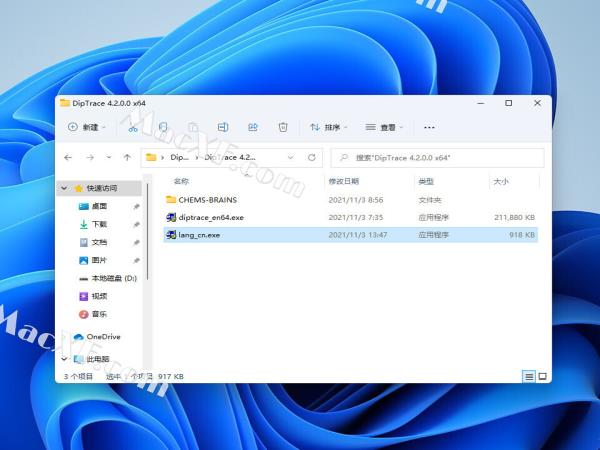Click the pin icon next to Desktop (桌面)
Viewport: 600px width, 450px height.
pyautogui.click(x=136, y=207)
